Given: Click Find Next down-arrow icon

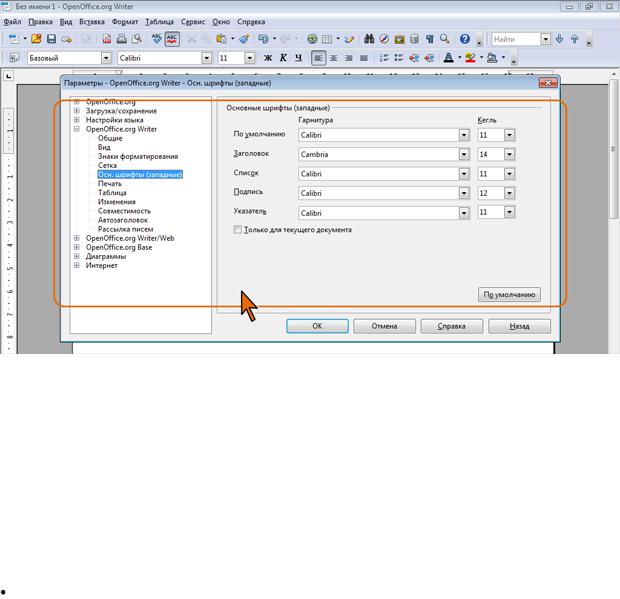Looking at the screenshot, I should 560,39.
